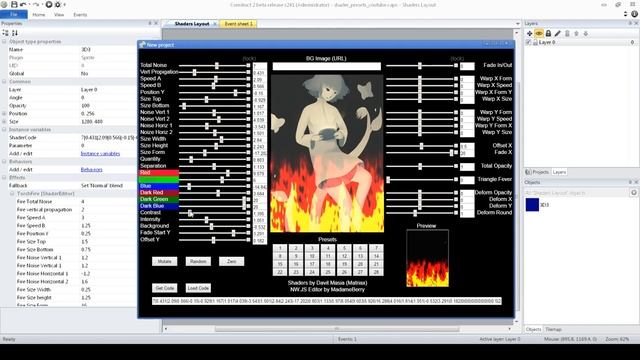Click the Mutate button

point(164,261)
